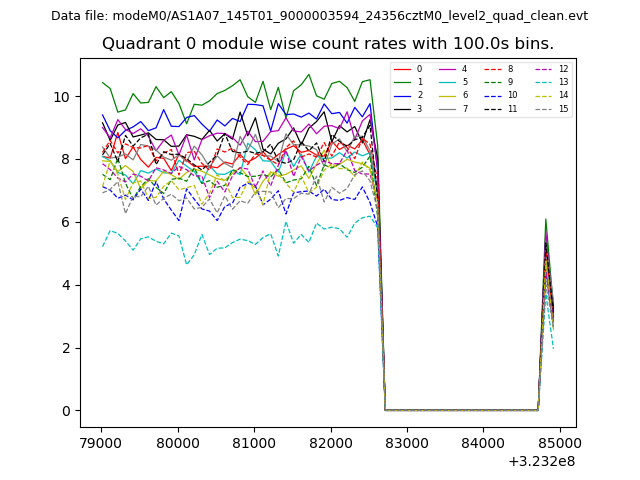Click the data file path text at top
Screen dimensions: 640x480
tap(319, 16)
